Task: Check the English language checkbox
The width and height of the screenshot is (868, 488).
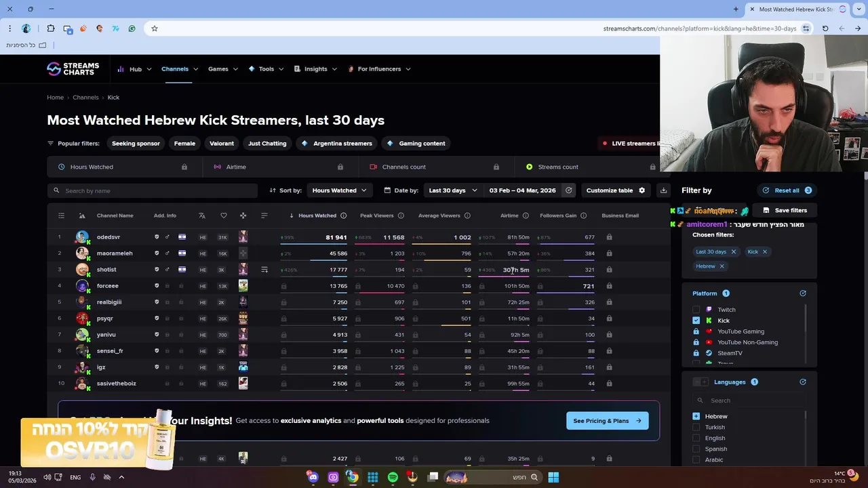Action: 696,438
